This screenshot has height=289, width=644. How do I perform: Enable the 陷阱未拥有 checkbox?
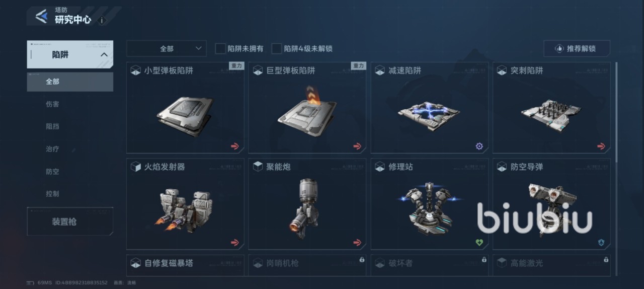tap(220, 48)
